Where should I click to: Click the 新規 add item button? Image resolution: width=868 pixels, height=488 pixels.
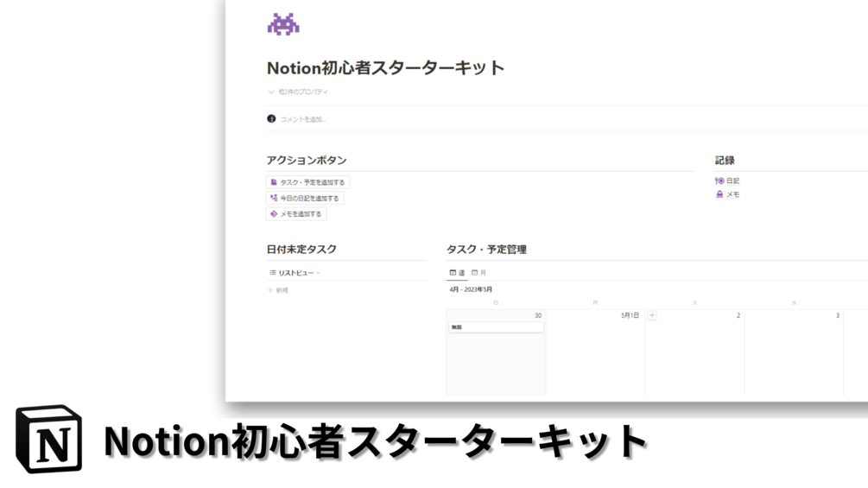278,290
